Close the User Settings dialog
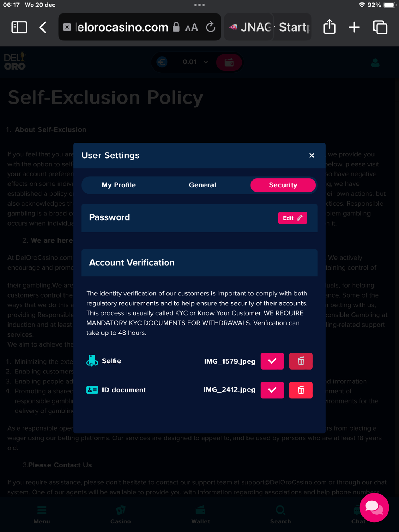Viewport: 399px width, 532px height. tap(312, 155)
